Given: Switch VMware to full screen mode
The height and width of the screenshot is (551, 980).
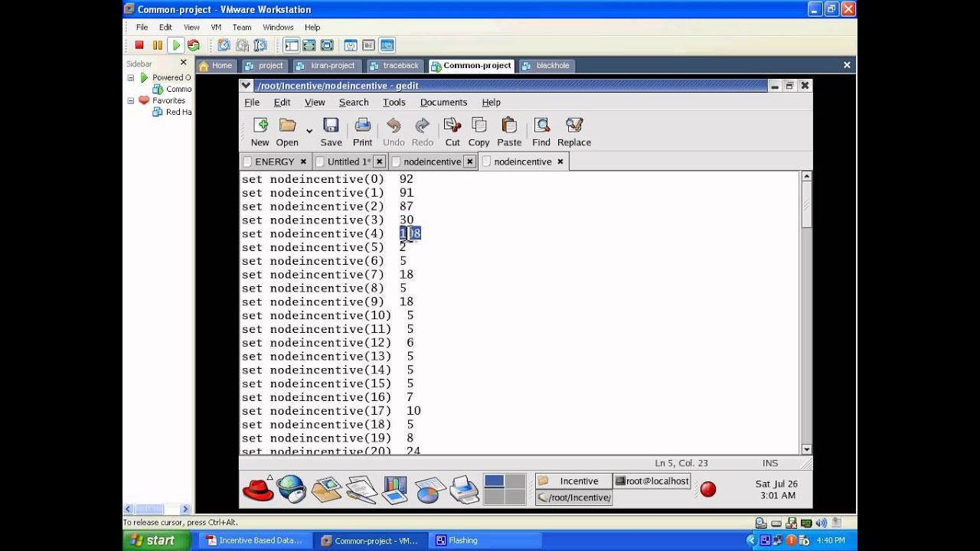Looking at the screenshot, I should [327, 45].
